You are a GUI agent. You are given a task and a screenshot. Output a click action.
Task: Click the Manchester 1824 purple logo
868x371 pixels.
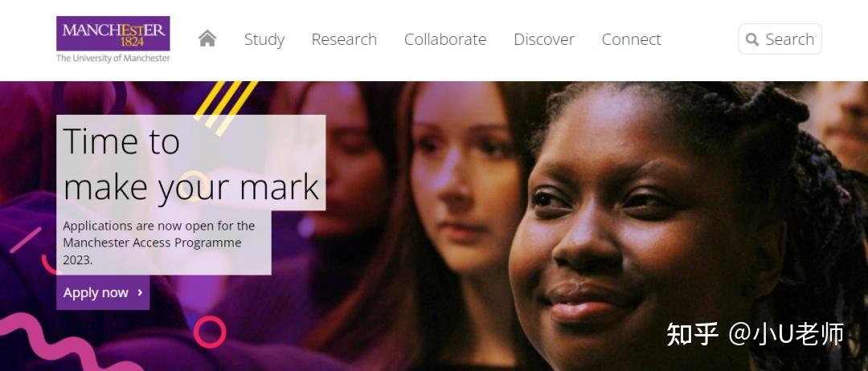(113, 33)
